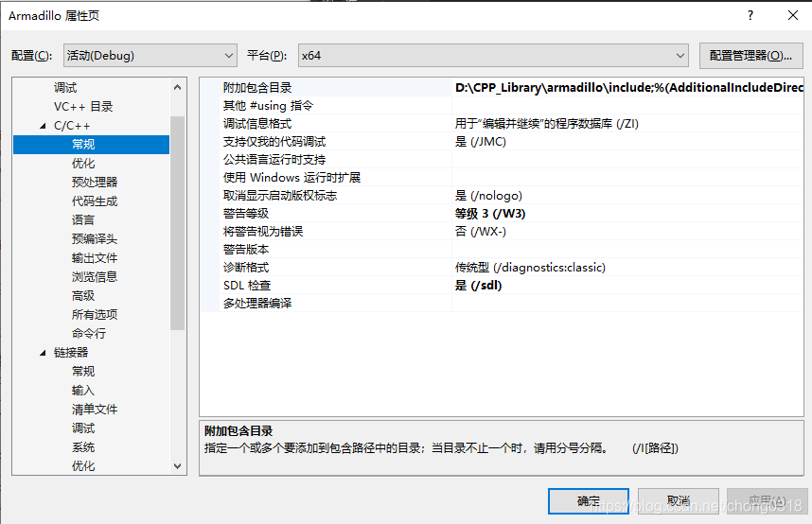
Task: Select 预编译头 tree item
Action: pyautogui.click(x=95, y=238)
